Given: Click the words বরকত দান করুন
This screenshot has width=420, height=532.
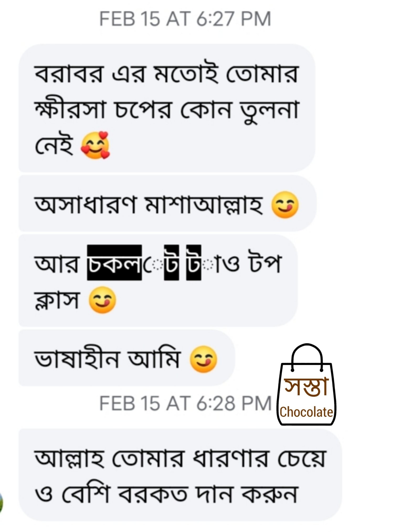Looking at the screenshot, I should [207, 494].
